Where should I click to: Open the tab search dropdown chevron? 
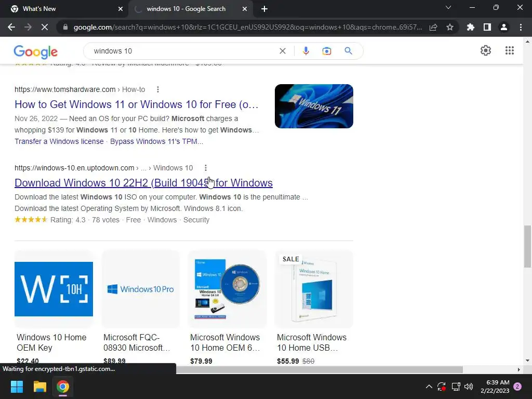coord(448,7)
